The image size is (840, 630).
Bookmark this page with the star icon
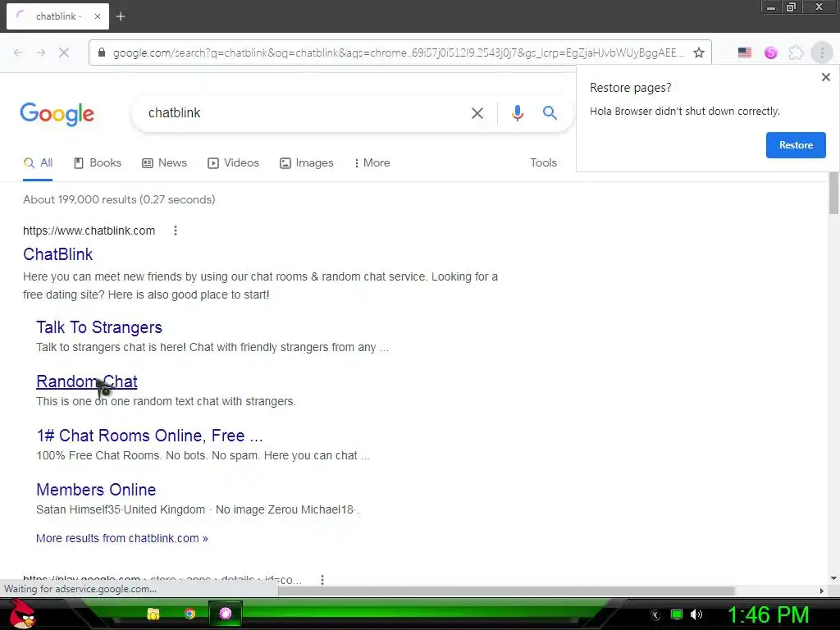coord(699,52)
